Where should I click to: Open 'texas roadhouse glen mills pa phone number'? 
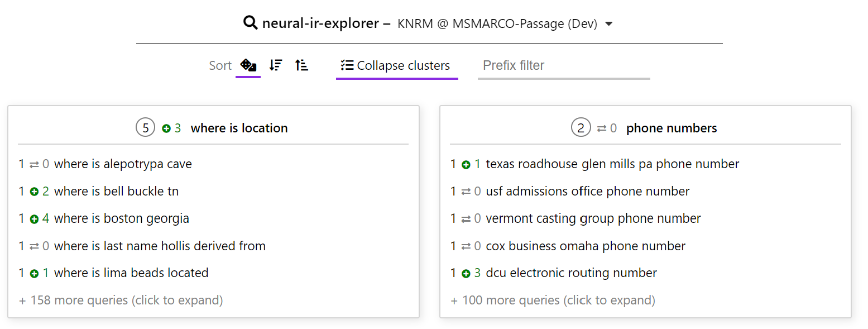[612, 164]
